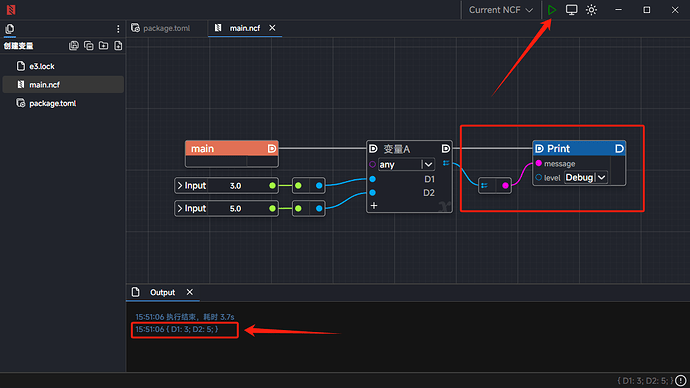Close the Output panel tab

click(x=190, y=292)
